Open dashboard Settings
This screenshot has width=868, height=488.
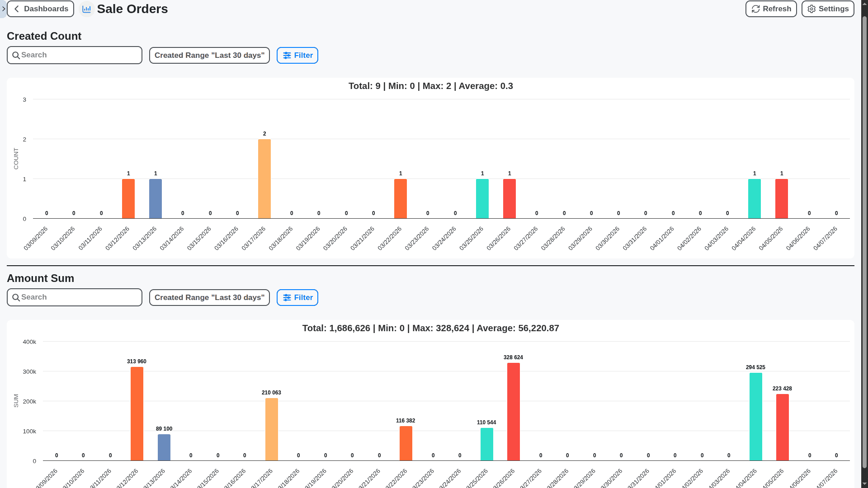pos(827,9)
